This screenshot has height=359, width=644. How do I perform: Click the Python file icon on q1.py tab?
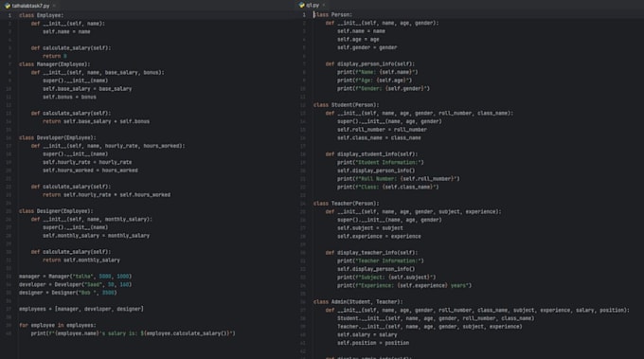point(302,6)
